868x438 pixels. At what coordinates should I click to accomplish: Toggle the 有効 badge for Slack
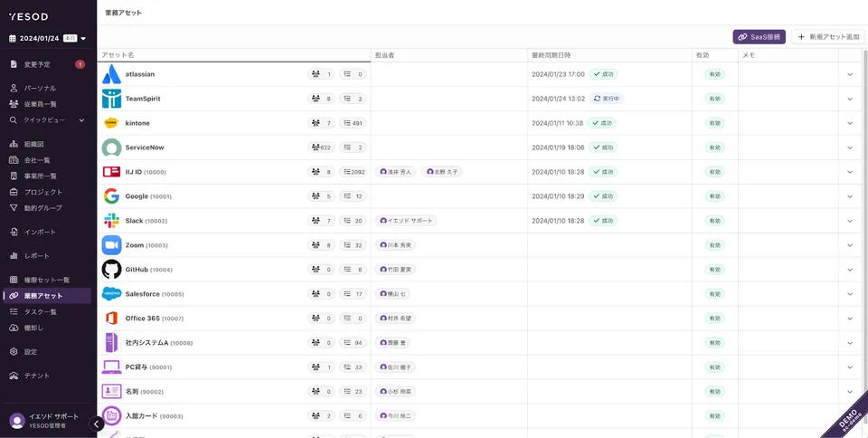714,221
